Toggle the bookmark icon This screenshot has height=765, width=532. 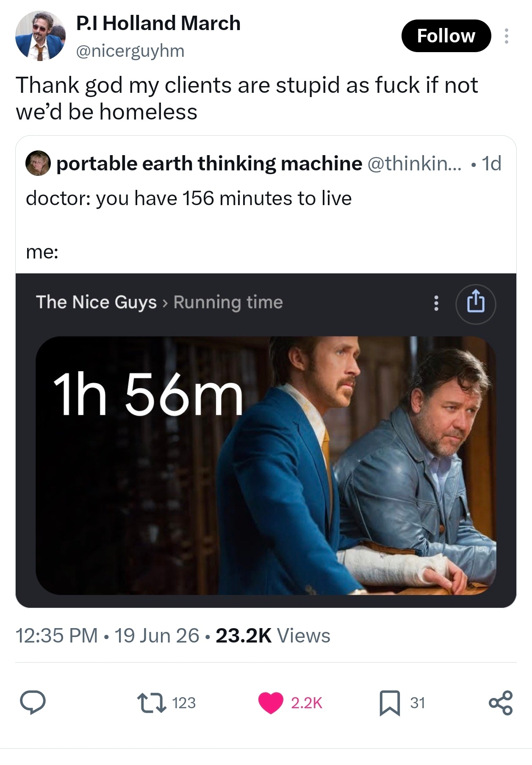coord(390,703)
